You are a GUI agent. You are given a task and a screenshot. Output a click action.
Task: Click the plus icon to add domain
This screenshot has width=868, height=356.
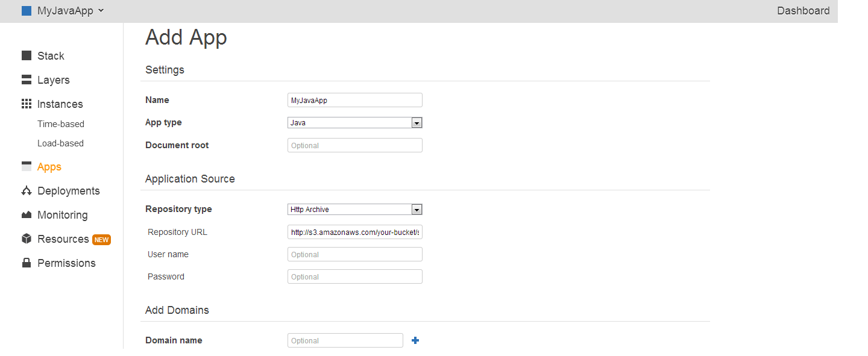415,340
